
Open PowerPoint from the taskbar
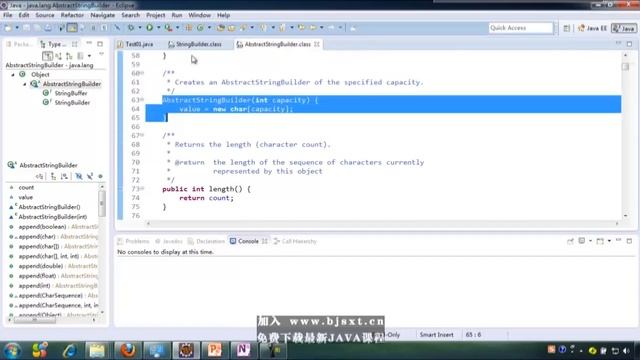click(214, 350)
